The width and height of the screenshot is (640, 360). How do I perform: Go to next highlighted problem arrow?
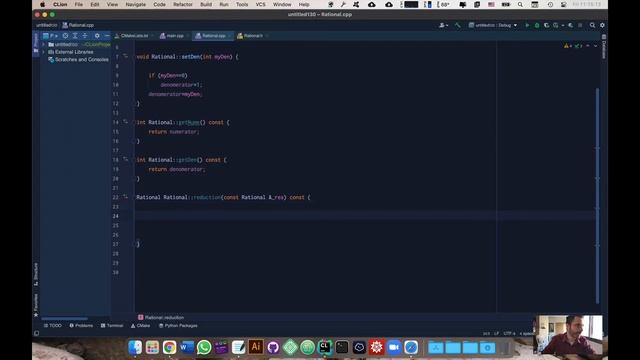(x=595, y=46)
